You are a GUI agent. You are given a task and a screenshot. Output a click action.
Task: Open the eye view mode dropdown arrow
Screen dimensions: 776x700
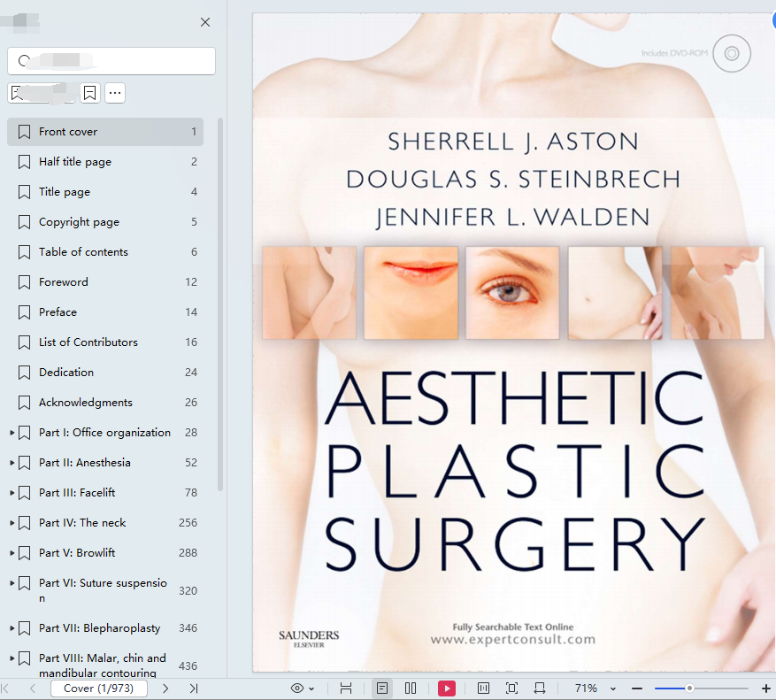pyautogui.click(x=311, y=688)
